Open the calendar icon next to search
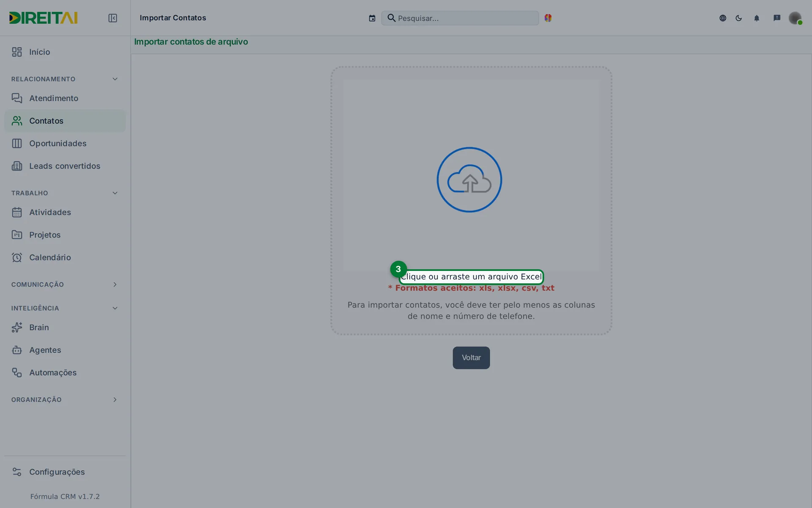This screenshot has width=812, height=508. tap(372, 18)
